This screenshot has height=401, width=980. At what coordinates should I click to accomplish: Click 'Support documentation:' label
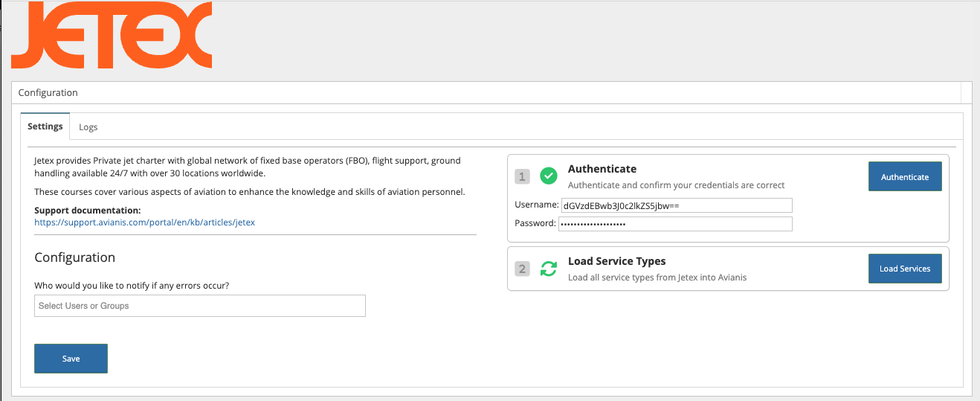point(88,211)
